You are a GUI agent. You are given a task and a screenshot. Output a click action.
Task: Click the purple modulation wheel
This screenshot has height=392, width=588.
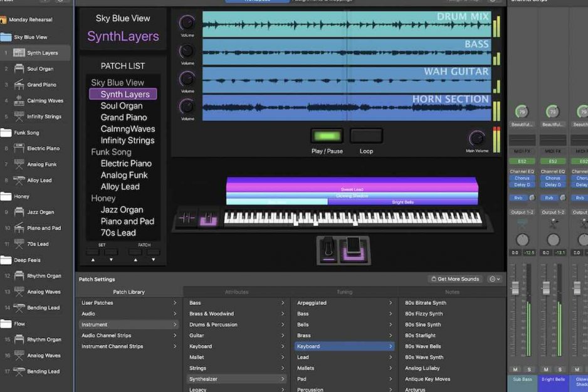click(209, 219)
